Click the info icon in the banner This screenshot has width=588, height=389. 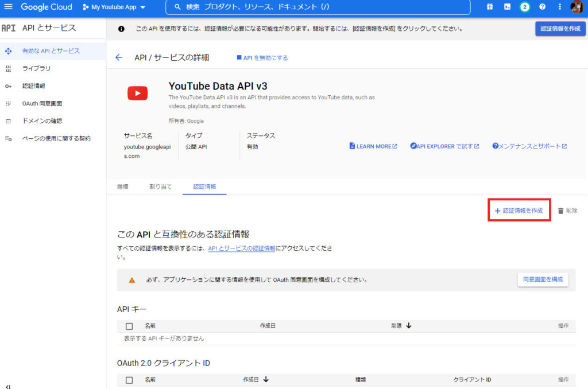tap(121, 29)
